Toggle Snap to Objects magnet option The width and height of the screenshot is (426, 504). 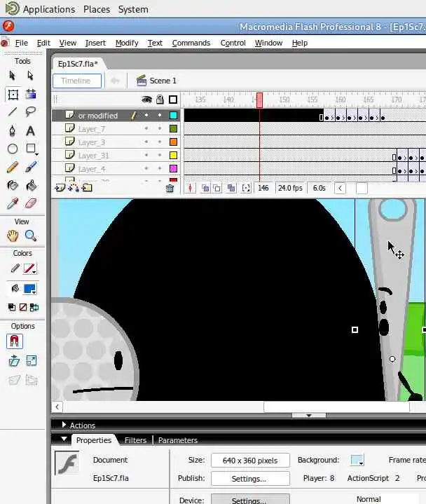(x=15, y=341)
